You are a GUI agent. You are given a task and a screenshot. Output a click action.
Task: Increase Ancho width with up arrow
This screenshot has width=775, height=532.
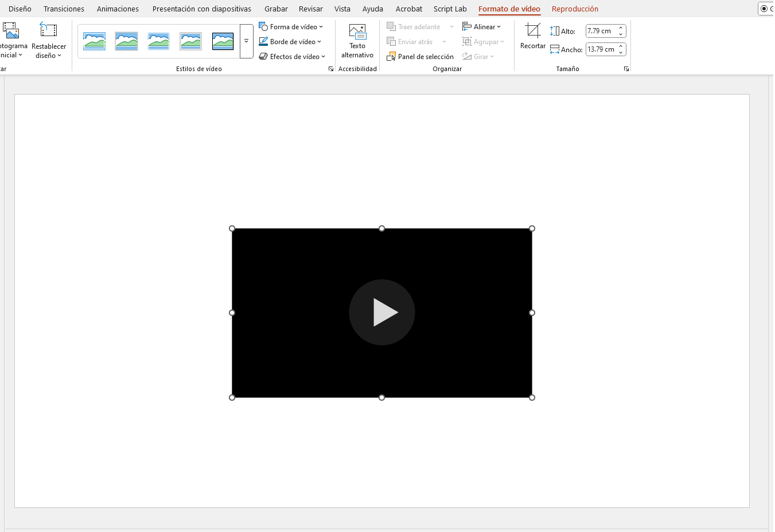[x=621, y=46]
